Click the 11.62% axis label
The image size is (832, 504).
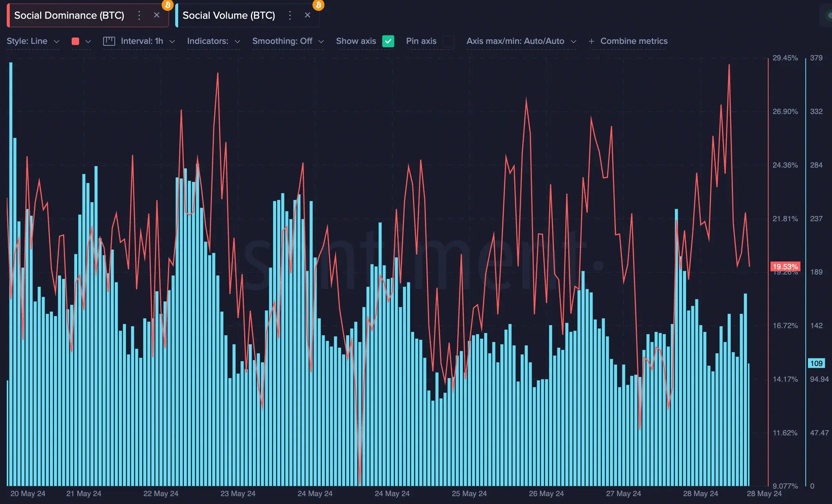pos(785,433)
